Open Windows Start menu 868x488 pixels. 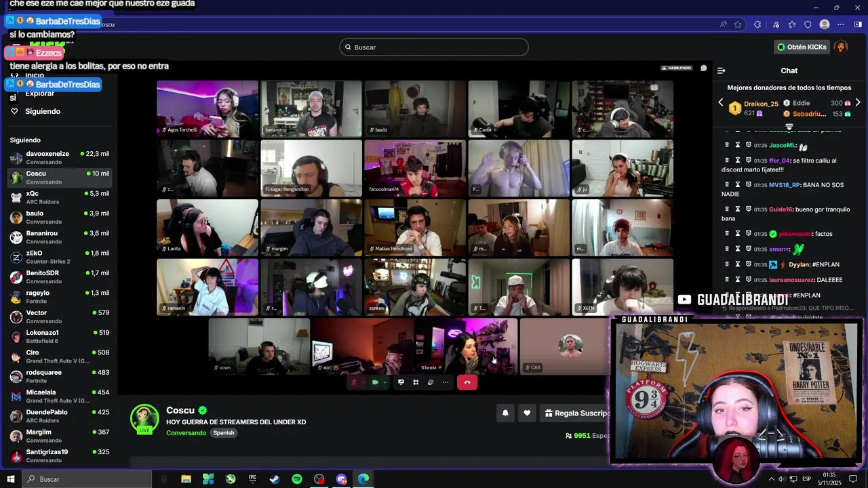coord(11,479)
